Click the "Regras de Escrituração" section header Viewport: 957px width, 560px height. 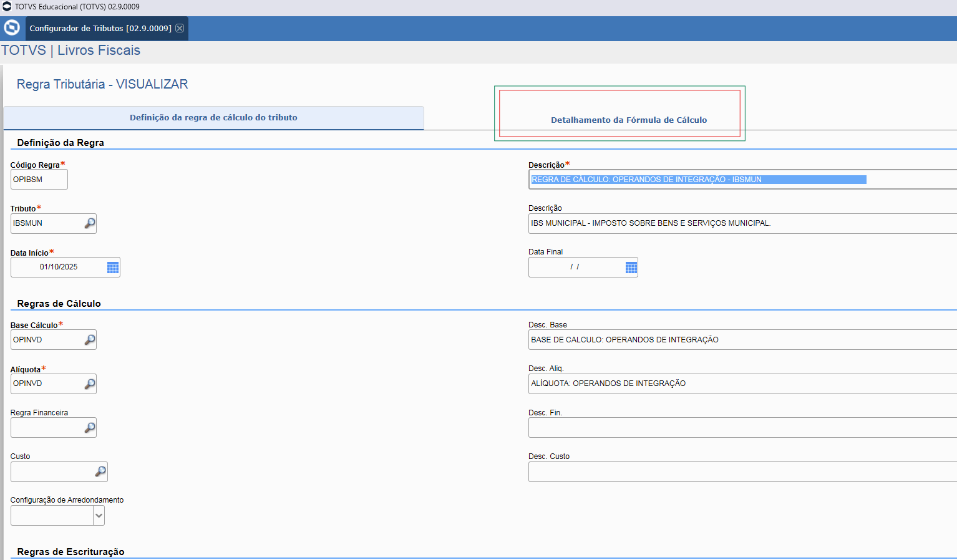[x=70, y=552]
